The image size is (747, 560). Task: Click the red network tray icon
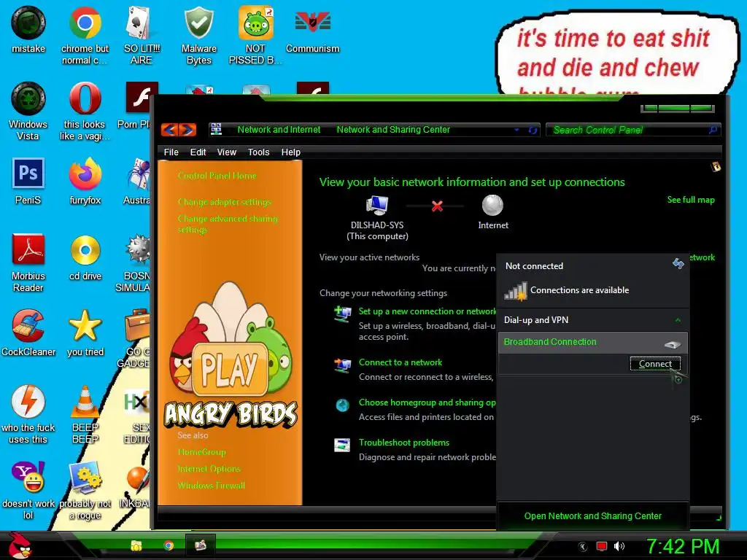tap(602, 546)
